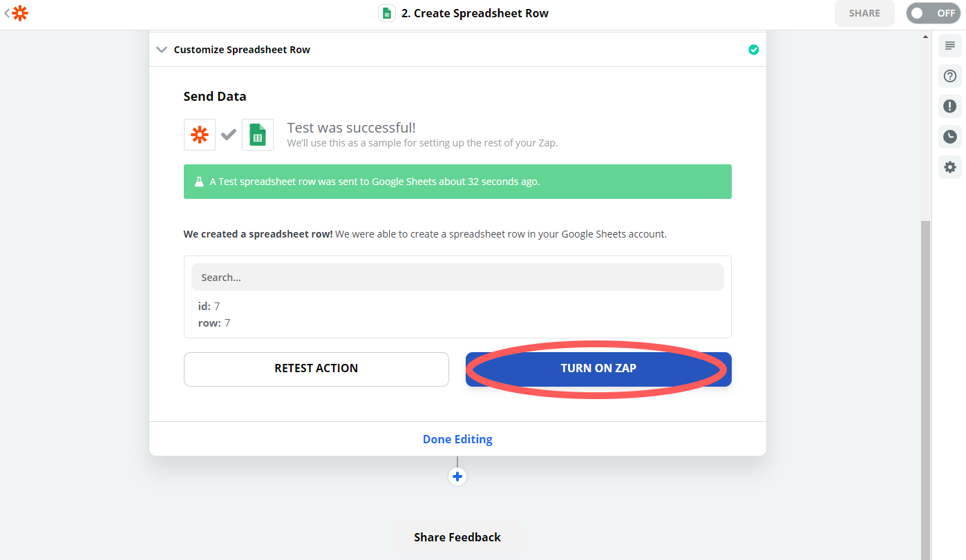966x560 pixels.
Task: View Zap alerts via the exclamation icon
Action: (949, 106)
